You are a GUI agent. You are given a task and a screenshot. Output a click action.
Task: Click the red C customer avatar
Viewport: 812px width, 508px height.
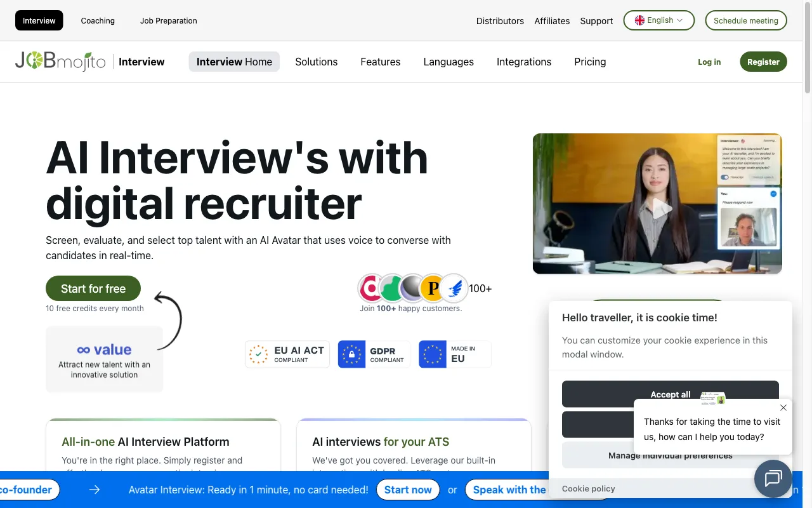coord(370,288)
